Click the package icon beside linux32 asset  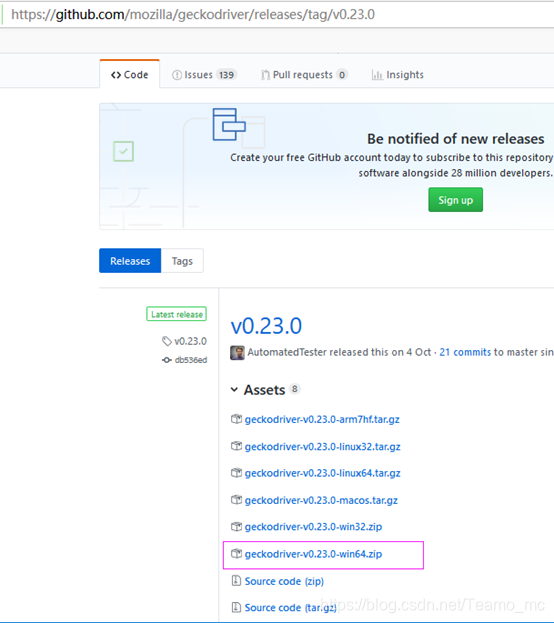pyautogui.click(x=236, y=446)
